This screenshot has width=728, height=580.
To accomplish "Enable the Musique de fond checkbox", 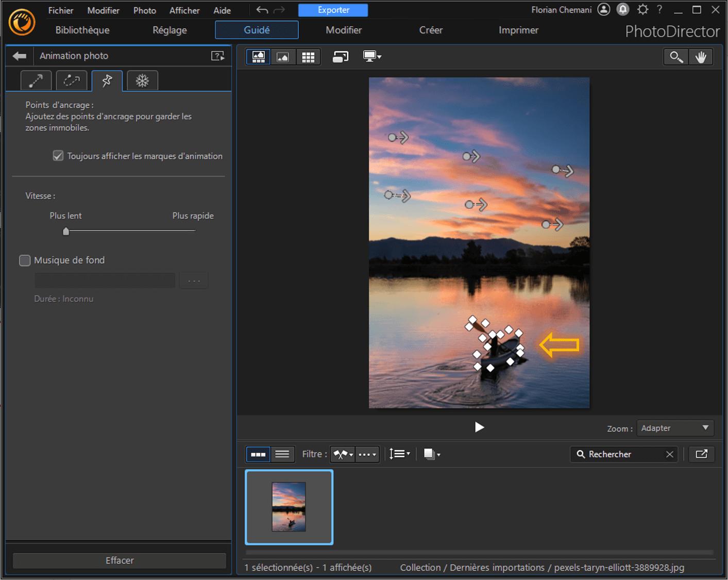I will [x=25, y=260].
